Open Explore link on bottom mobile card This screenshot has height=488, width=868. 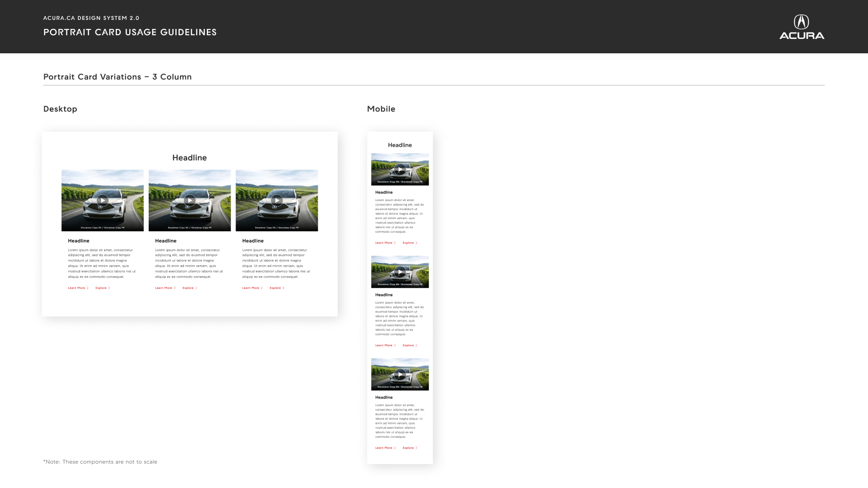pyautogui.click(x=410, y=448)
